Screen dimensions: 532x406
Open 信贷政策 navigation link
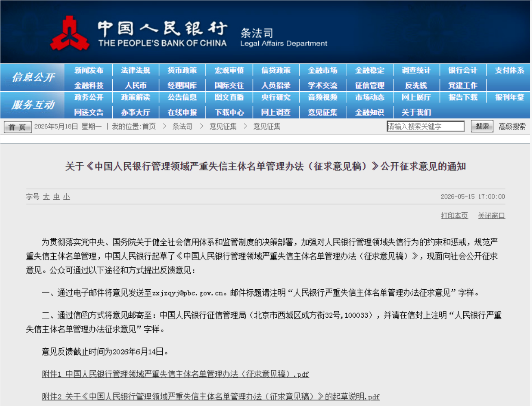coord(276,70)
